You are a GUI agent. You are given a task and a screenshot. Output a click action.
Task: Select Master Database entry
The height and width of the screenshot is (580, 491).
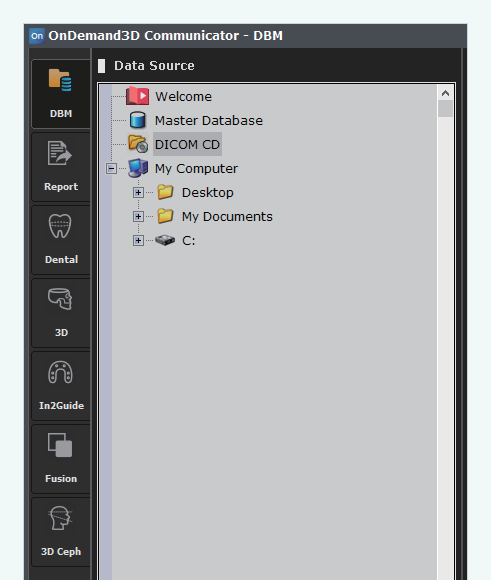click(x=209, y=121)
